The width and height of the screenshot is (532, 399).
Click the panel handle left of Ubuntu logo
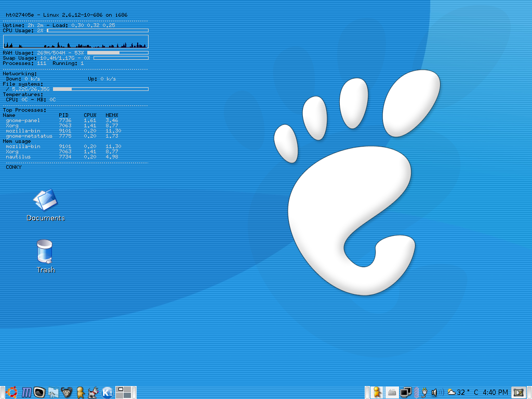click(3, 393)
